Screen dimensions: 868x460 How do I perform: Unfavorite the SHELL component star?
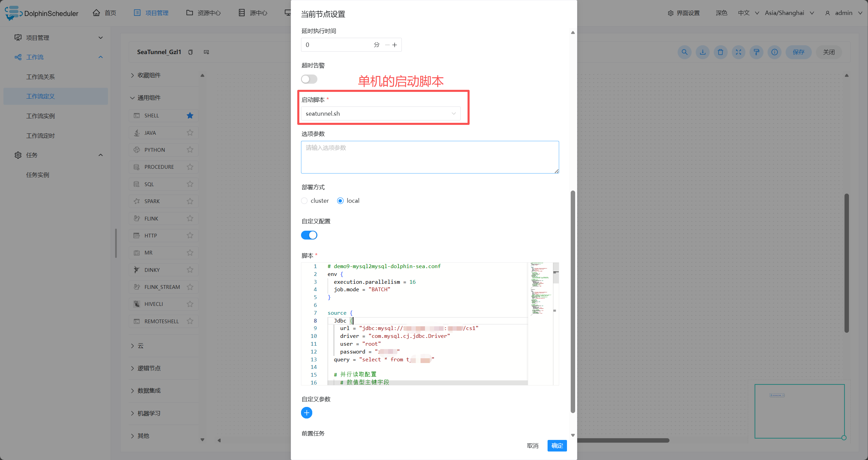click(x=190, y=116)
